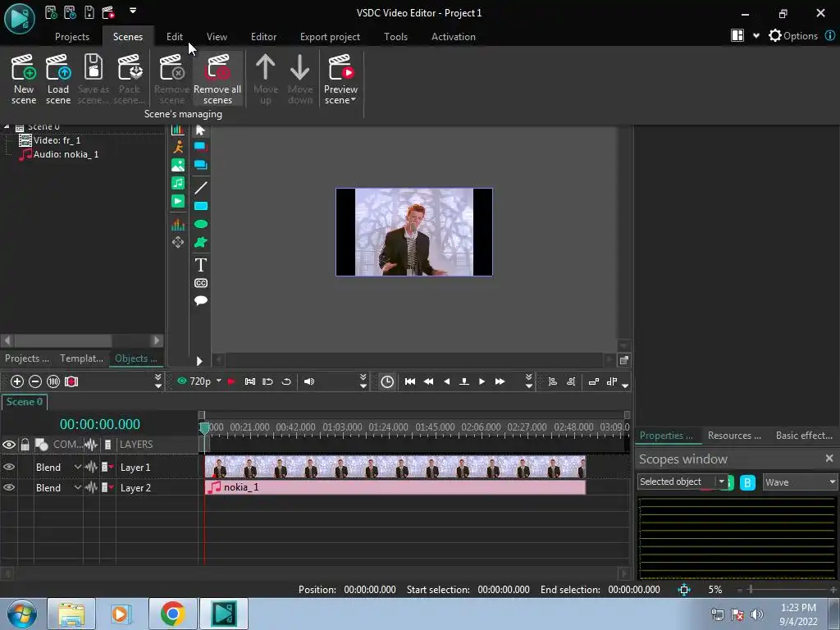Select the Line drawing tool
The height and width of the screenshot is (630, 840).
click(201, 188)
